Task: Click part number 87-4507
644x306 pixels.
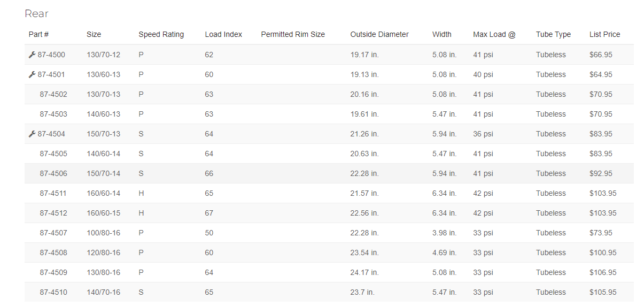Action: point(53,233)
